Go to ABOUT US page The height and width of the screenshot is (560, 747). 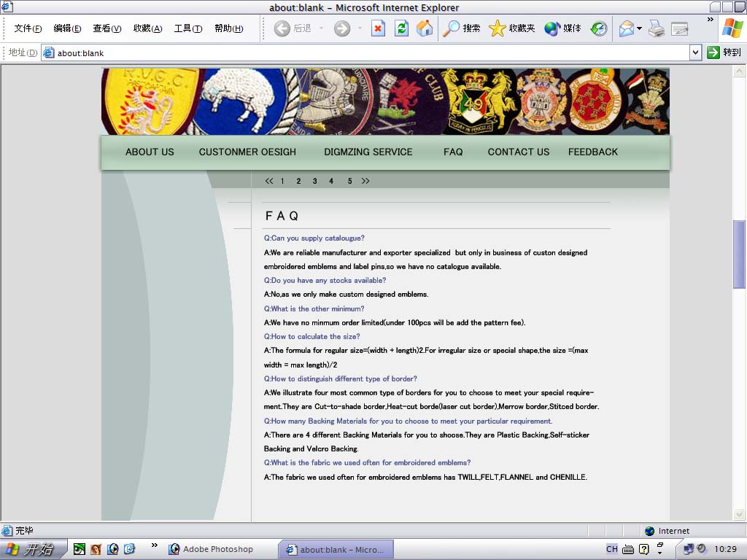[x=150, y=152]
